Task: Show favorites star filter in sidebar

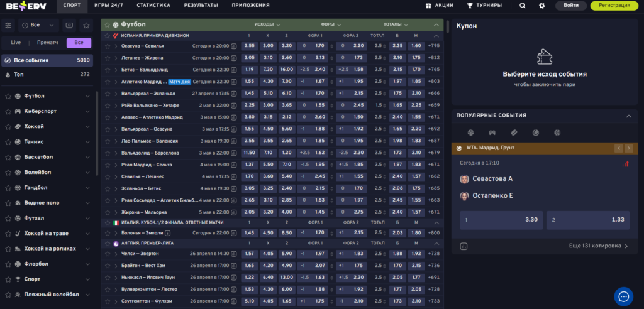Action: [x=86, y=26]
